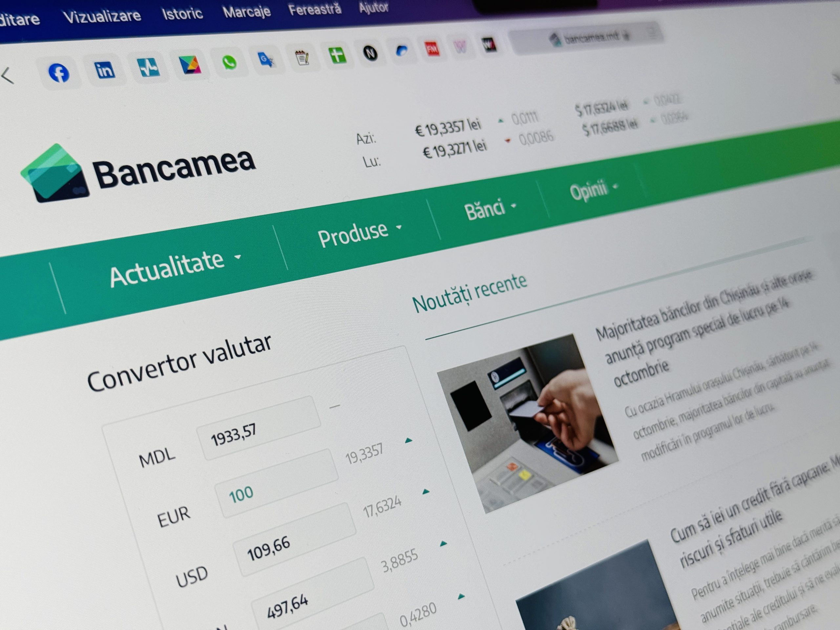This screenshot has height=630, width=840.
Task: Click the site favicon in address bar
Action: pyautogui.click(x=556, y=39)
